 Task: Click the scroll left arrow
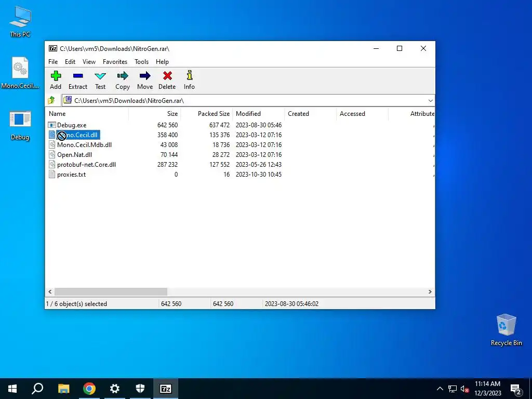[x=50, y=292]
